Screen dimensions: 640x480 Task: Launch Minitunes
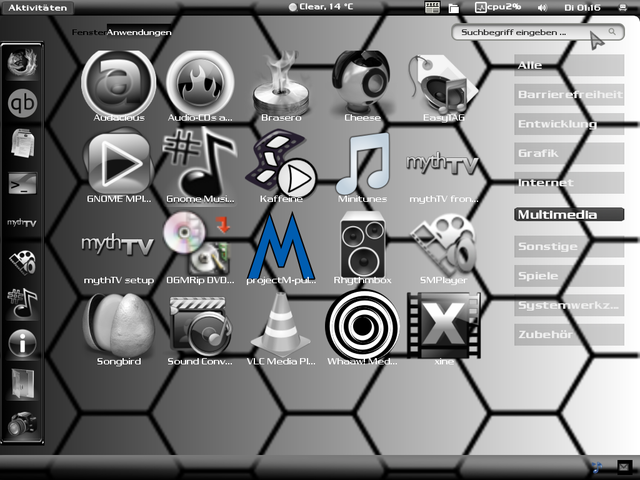(362, 165)
